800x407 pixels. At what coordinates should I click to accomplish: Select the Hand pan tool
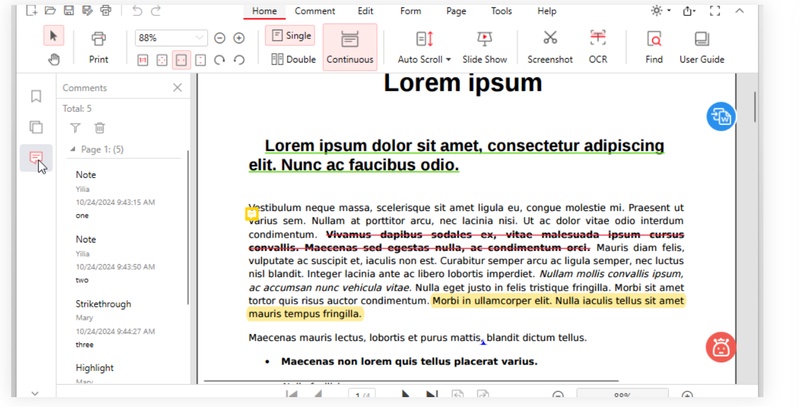point(54,60)
